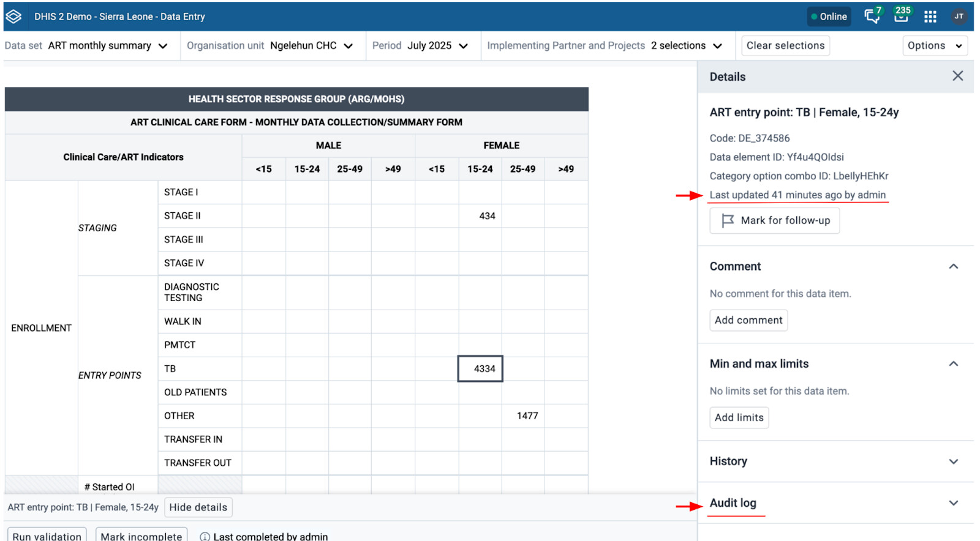Expand the Audit log section
Image resolution: width=980 pixels, height=541 pixels.
953,503
